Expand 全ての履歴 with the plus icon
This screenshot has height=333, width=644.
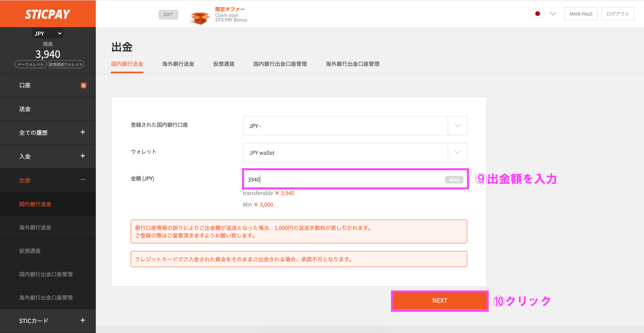tap(83, 132)
